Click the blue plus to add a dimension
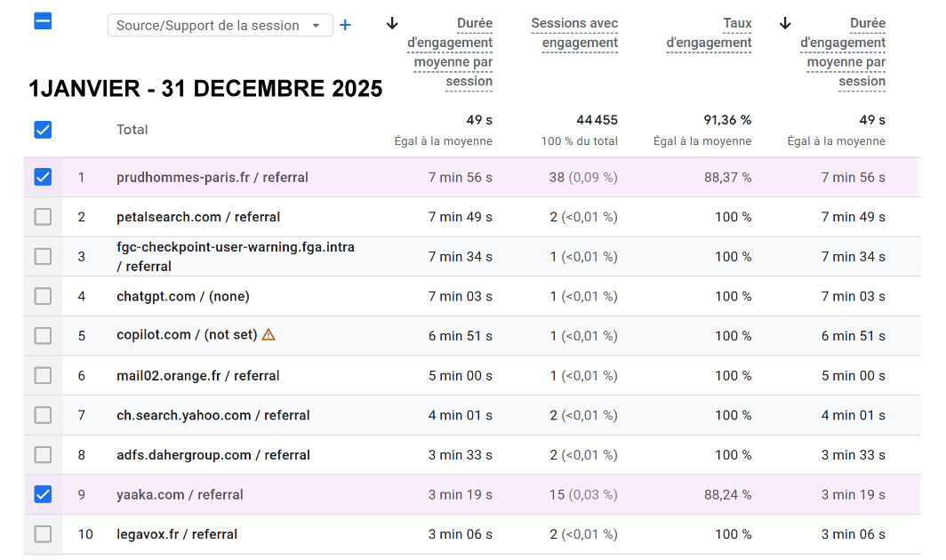946x560 pixels. [x=345, y=26]
